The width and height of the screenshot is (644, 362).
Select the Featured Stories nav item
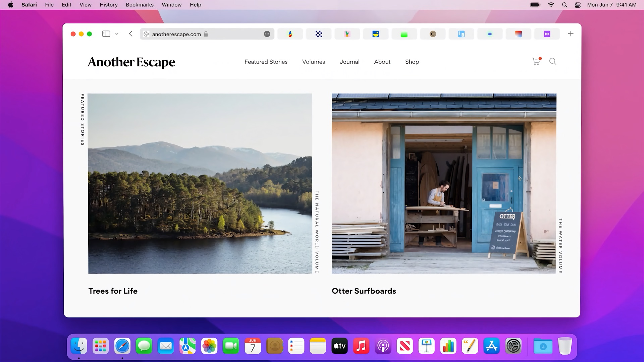tap(266, 62)
